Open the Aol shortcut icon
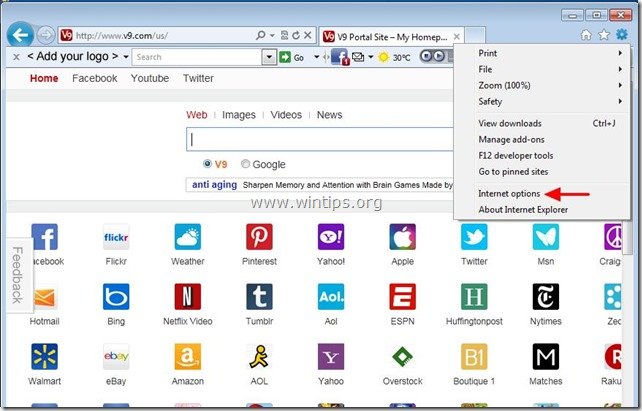642x411 pixels. pos(331,297)
